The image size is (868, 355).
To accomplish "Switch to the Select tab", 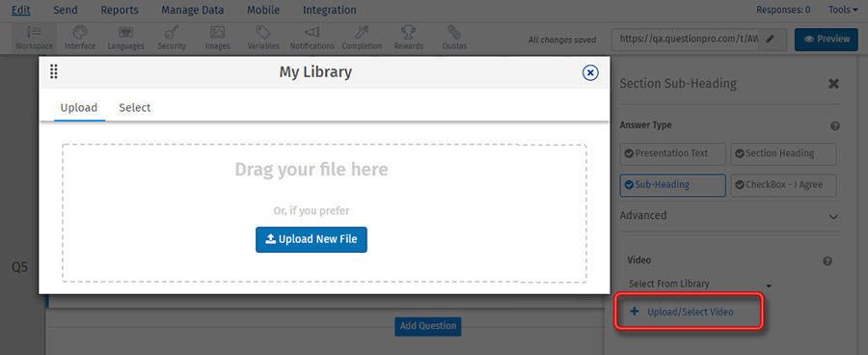I will coord(134,107).
